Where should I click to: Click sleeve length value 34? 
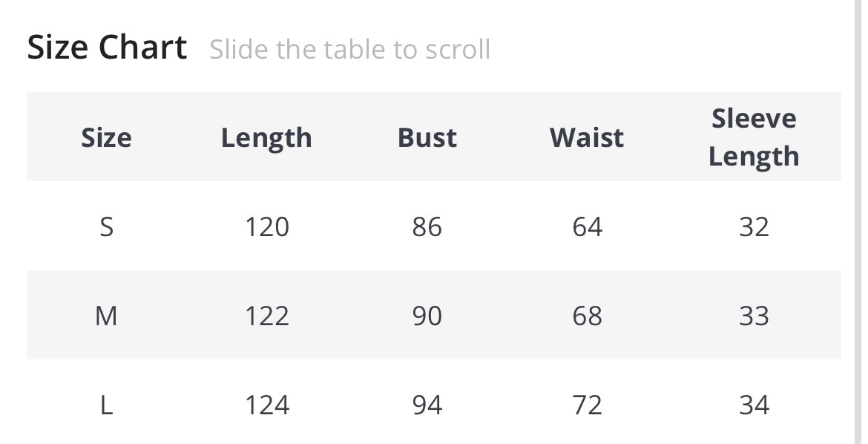pos(754,405)
